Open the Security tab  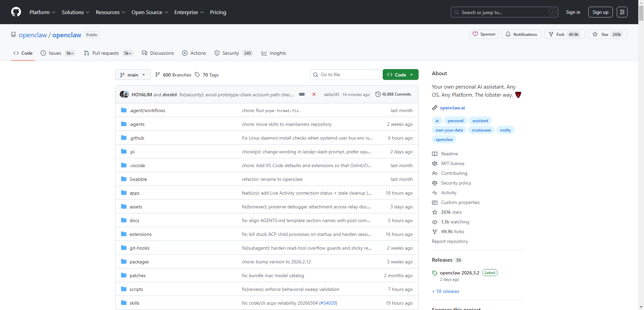[231, 53]
